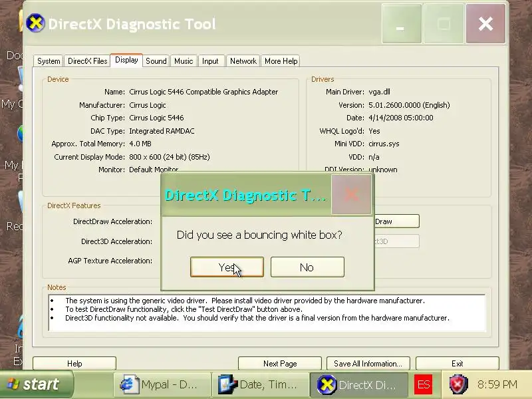The height and width of the screenshot is (399, 532).
Task: Select the Display tab
Action: coord(126,60)
